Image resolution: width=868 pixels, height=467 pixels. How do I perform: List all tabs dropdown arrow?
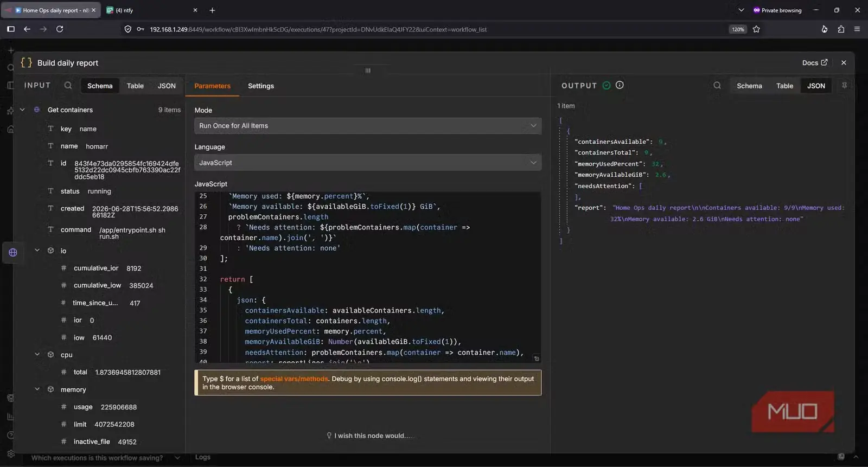[741, 10]
